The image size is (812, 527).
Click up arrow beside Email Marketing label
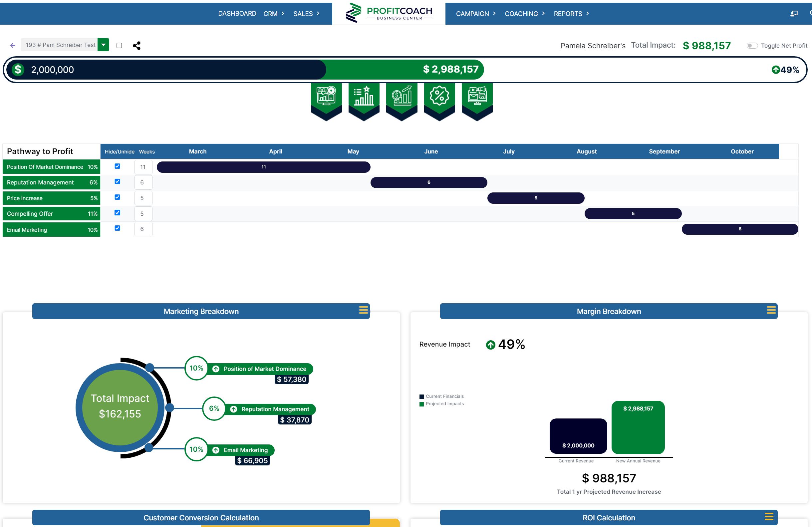216,450
